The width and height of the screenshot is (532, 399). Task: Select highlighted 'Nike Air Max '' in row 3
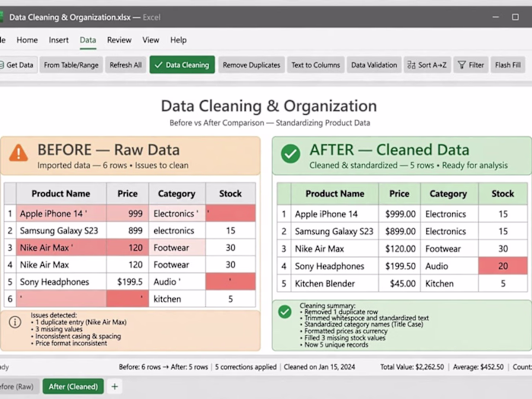[x=62, y=247]
